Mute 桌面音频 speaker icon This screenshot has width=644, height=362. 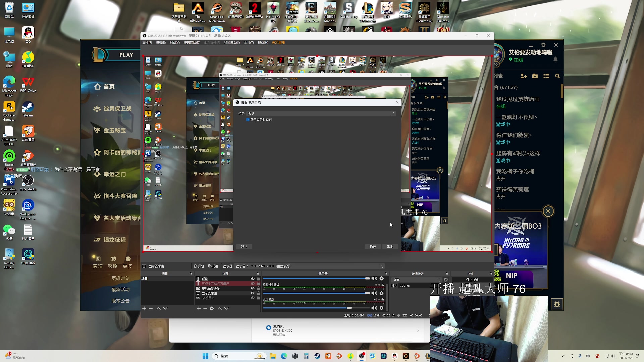tap(374, 308)
